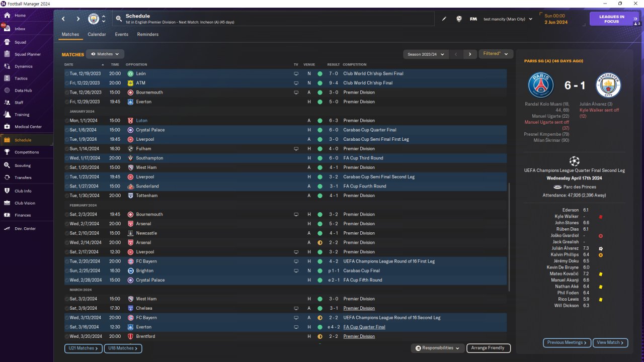Go to the Data Hub icon
This screenshot has width=644, height=362.
[x=7, y=90]
